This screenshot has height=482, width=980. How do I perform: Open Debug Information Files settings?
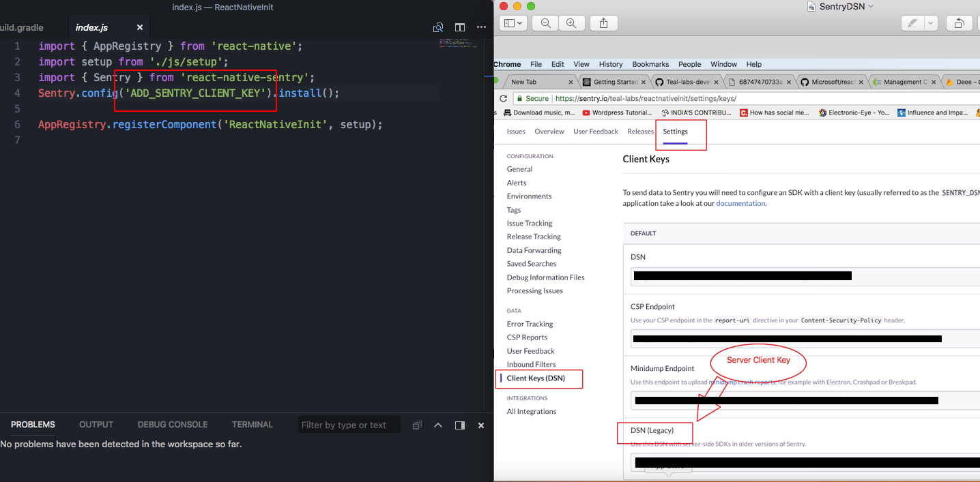545,277
